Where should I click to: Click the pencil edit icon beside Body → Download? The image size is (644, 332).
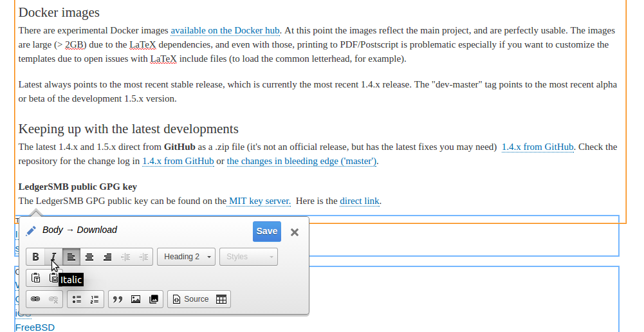(x=31, y=231)
